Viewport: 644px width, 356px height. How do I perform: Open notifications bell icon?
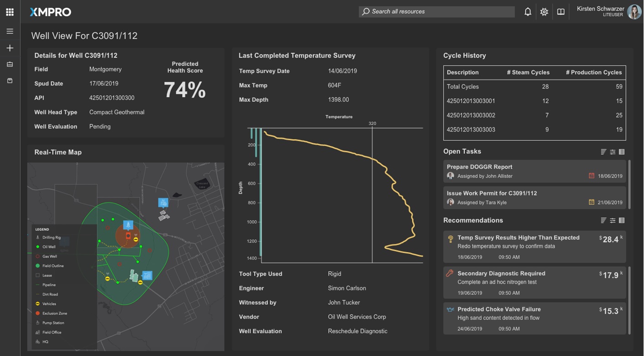click(x=528, y=12)
